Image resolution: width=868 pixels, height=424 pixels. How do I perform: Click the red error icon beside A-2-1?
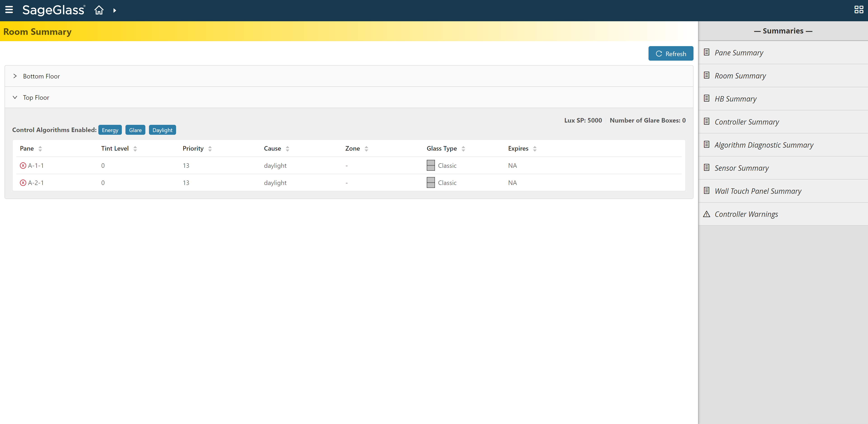click(x=23, y=183)
